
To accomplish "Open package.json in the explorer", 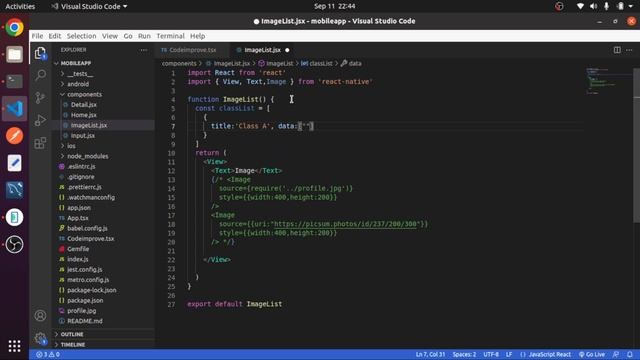I will [85, 300].
